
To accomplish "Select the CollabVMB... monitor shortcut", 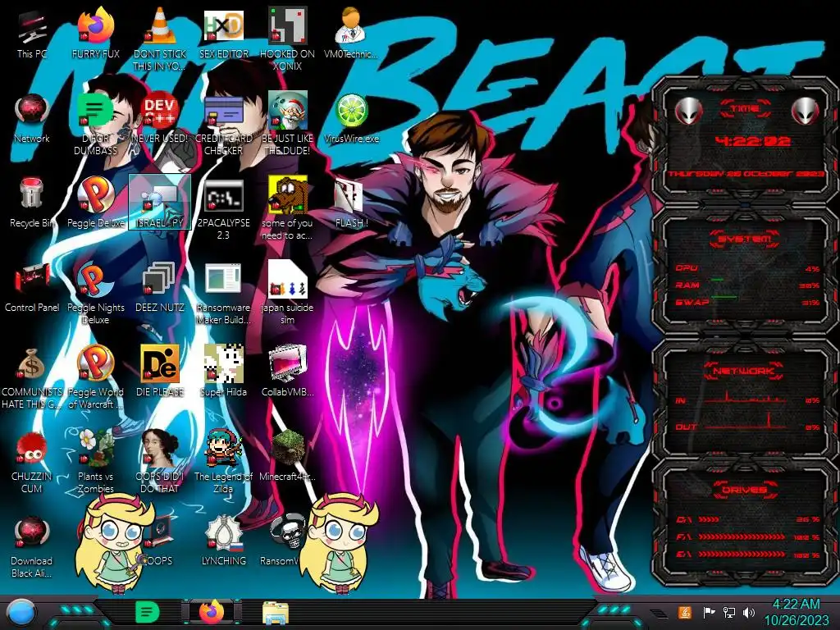I will pyautogui.click(x=288, y=372).
